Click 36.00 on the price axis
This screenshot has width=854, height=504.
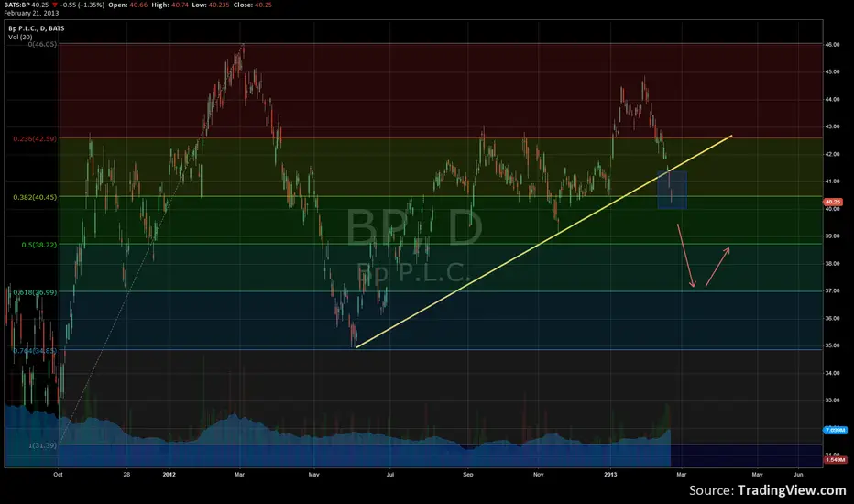click(x=832, y=319)
